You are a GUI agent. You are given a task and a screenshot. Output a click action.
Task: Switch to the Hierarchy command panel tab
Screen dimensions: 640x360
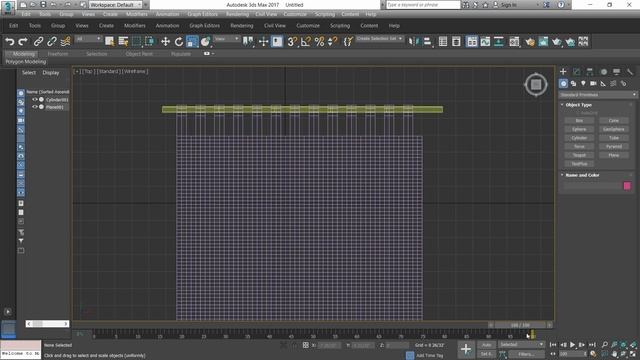(590, 72)
